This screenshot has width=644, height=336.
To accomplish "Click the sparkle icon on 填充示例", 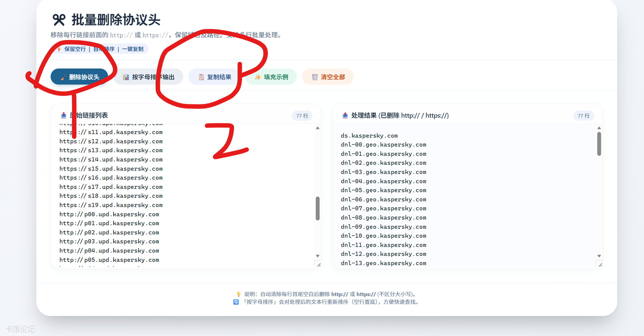I will 258,77.
